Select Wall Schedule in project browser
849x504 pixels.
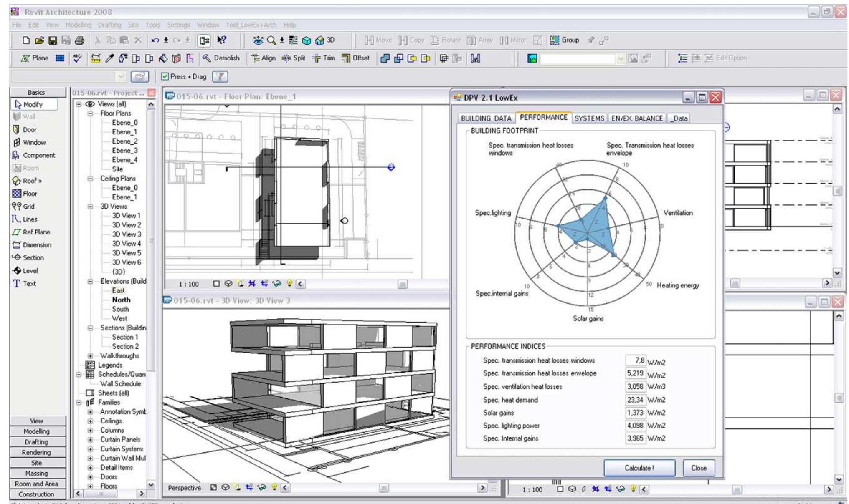(120, 384)
